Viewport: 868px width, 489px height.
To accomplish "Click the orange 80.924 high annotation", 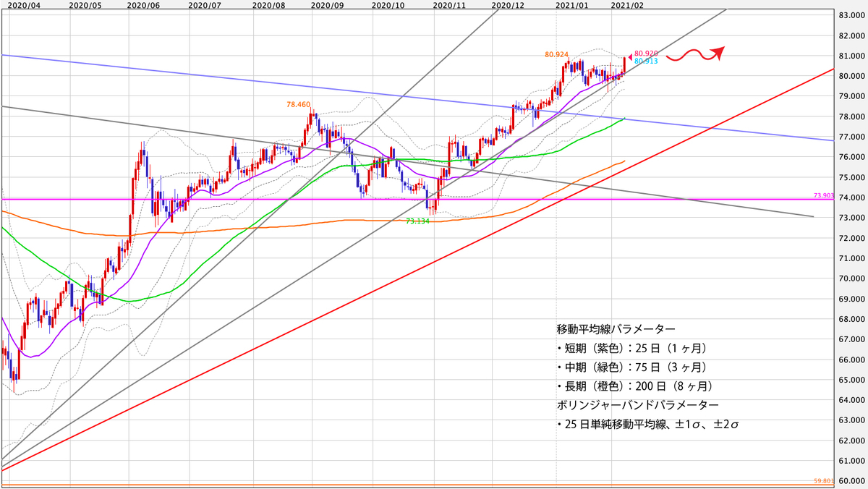I will click(x=557, y=54).
